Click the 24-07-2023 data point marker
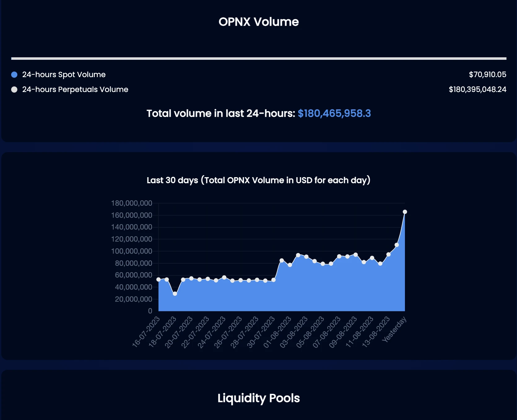The height and width of the screenshot is (420, 517). coord(224,278)
